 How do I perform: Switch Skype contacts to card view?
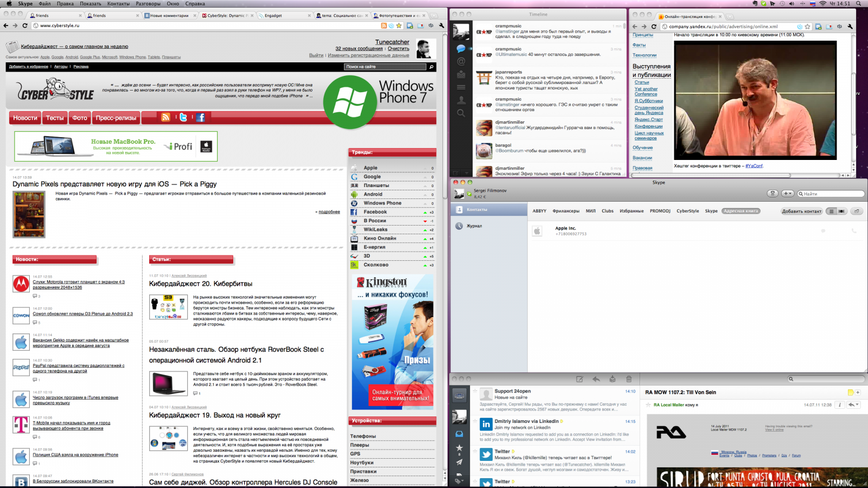pyautogui.click(x=841, y=211)
